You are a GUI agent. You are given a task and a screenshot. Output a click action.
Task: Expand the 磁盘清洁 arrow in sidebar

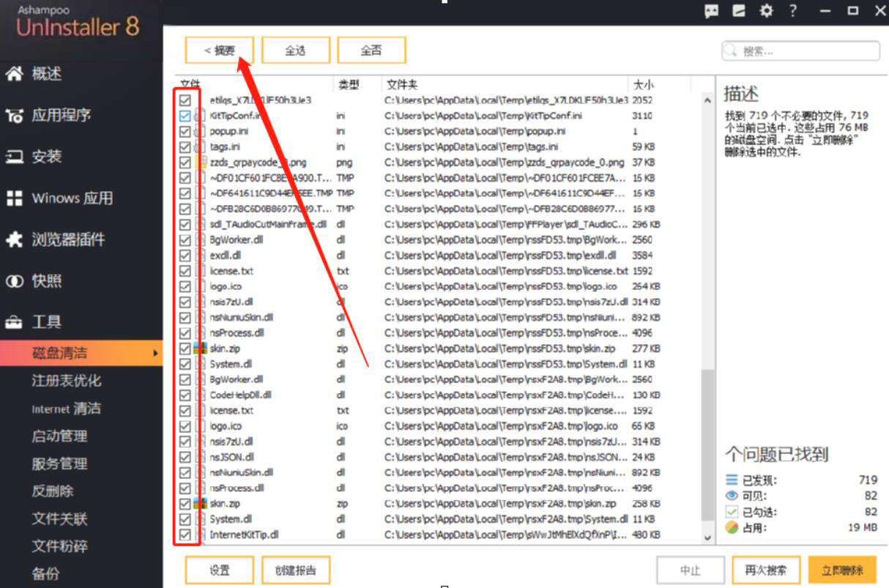point(155,354)
